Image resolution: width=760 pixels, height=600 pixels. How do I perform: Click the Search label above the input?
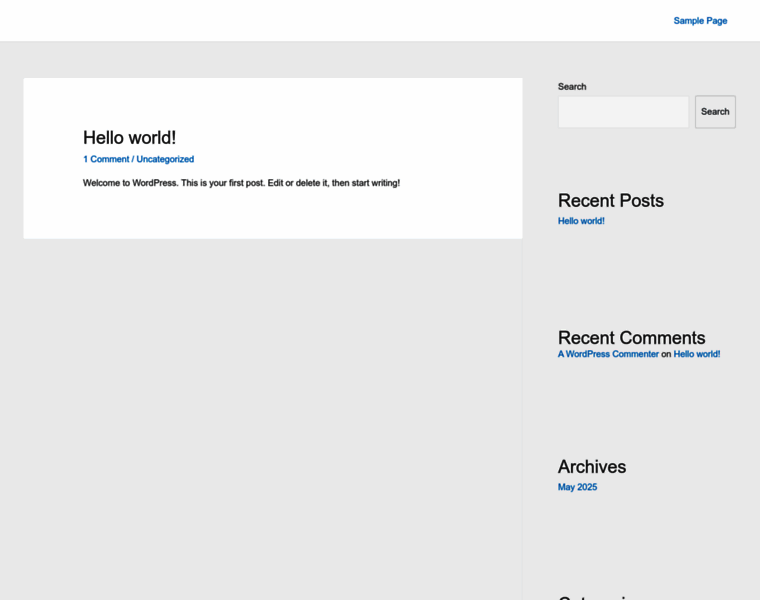(572, 87)
